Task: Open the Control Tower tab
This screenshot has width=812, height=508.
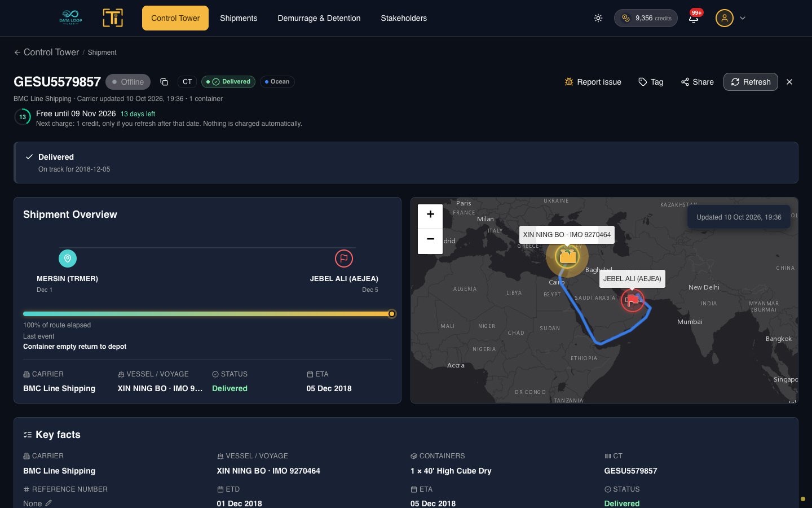Action: (x=175, y=18)
